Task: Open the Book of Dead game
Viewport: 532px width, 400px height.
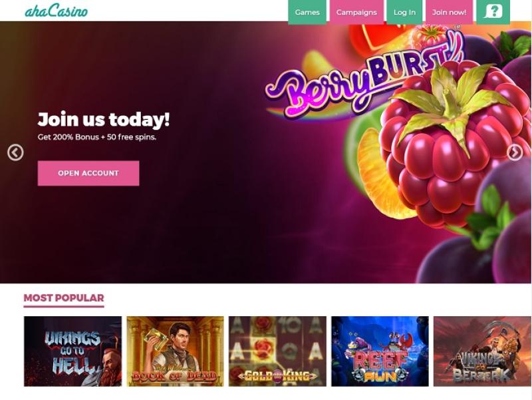Action: click(175, 351)
